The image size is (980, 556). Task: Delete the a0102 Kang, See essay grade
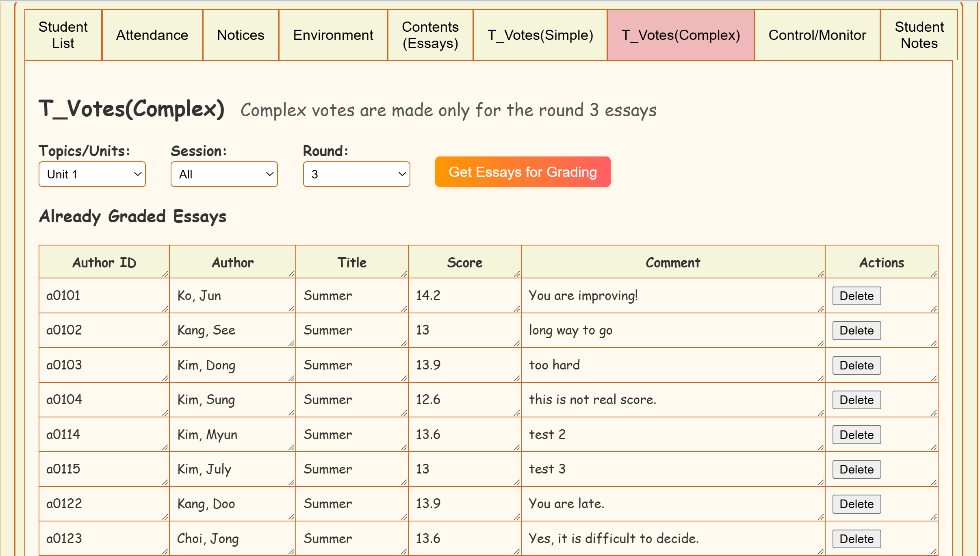coord(856,330)
